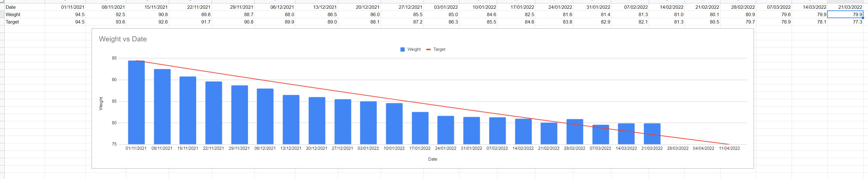Click the 'Weight' legend label text
868x179 pixels.
pos(414,50)
